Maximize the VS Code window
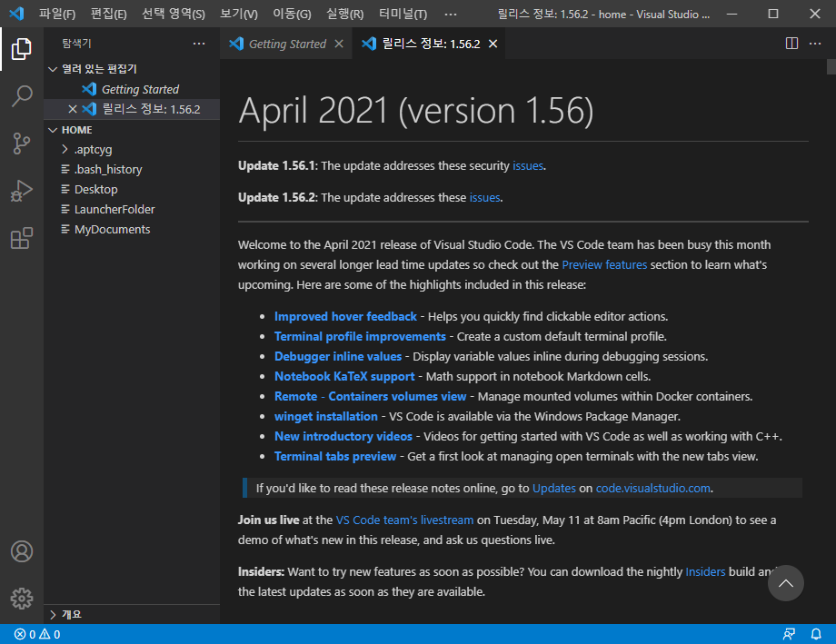Image resolution: width=836 pixels, height=644 pixels. coord(773,14)
